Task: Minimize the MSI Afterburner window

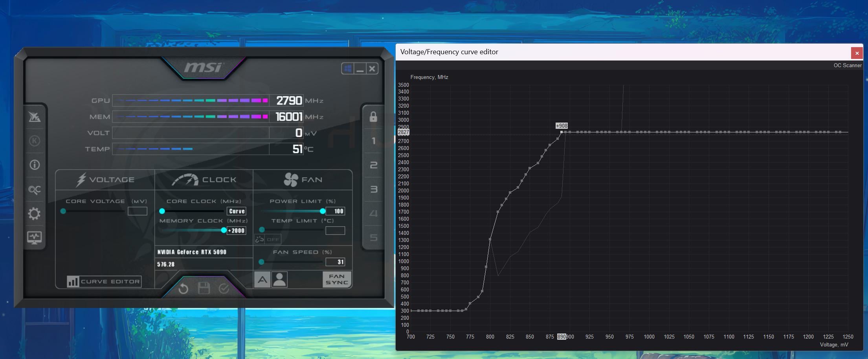Action: point(360,69)
